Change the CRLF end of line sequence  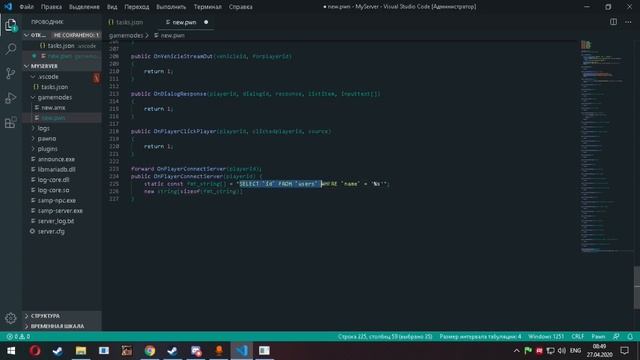click(x=577, y=337)
